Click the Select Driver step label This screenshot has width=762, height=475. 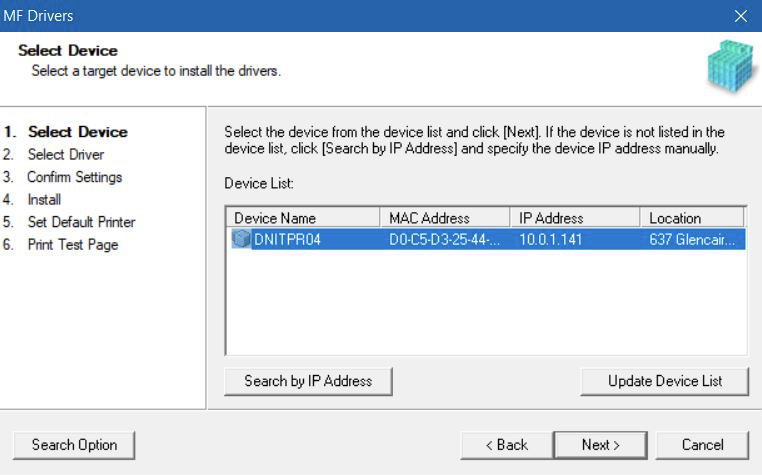click(x=66, y=155)
